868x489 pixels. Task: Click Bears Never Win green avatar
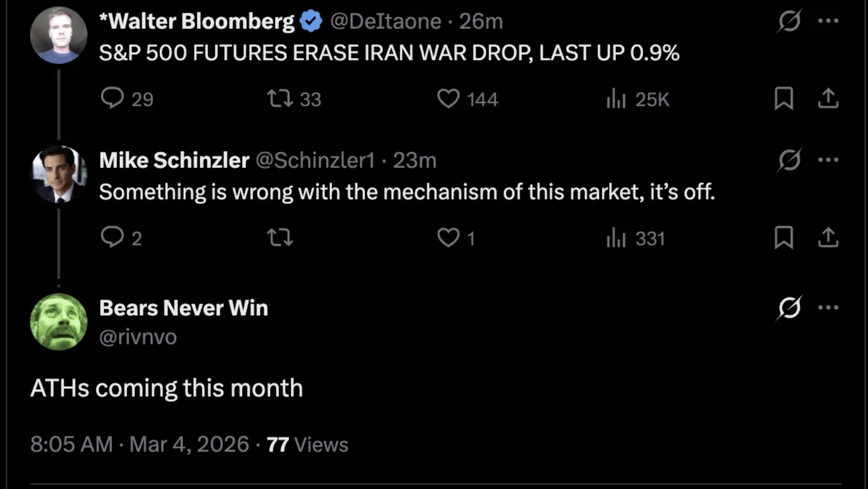(59, 322)
